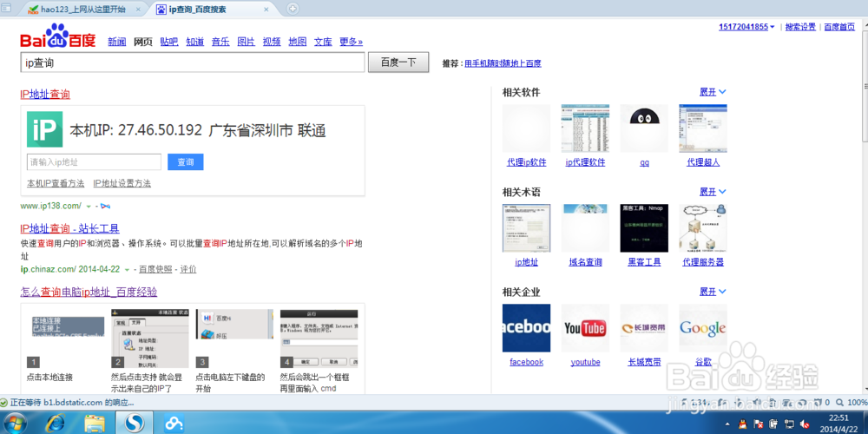Open the Baidu cloud taskbar icon

pos(174,424)
